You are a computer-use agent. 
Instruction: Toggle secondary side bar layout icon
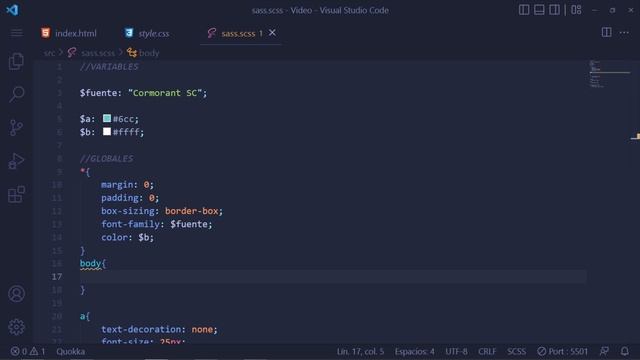tap(554, 10)
